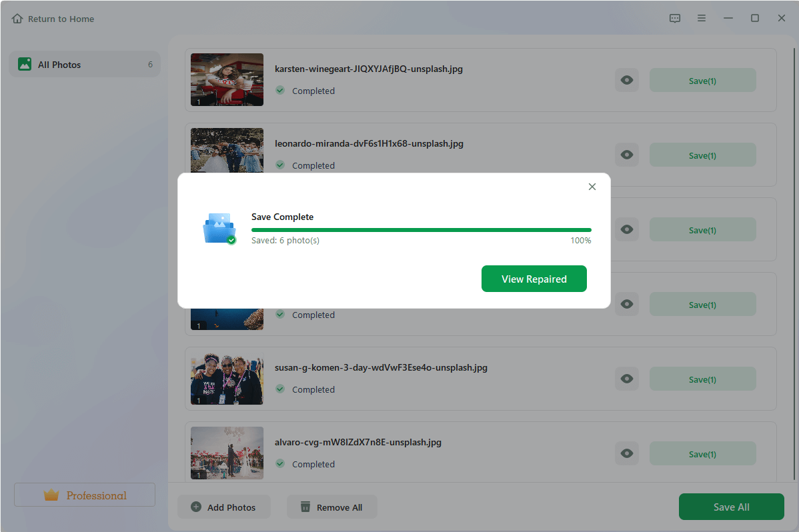Preview susan-g-komen photo with eye icon
This screenshot has height=532, width=799.
tap(626, 378)
